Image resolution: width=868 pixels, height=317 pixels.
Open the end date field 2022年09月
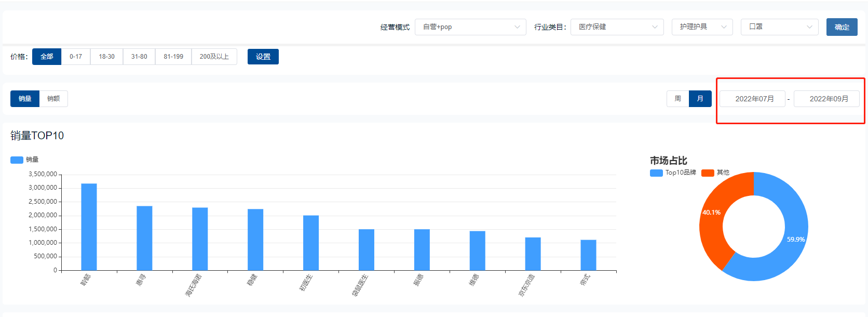coord(826,99)
